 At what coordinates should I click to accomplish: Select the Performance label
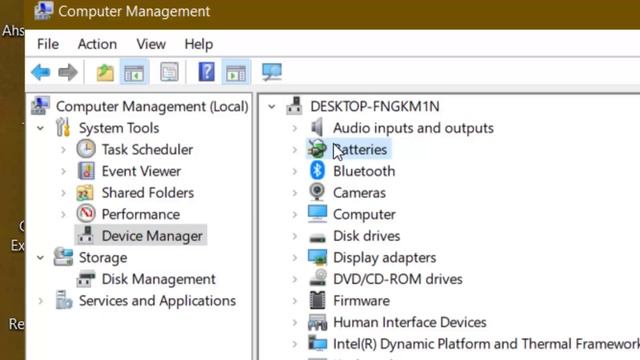pyautogui.click(x=141, y=214)
